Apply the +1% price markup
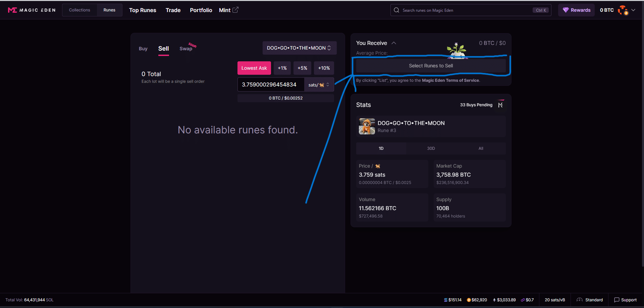 pyautogui.click(x=282, y=68)
